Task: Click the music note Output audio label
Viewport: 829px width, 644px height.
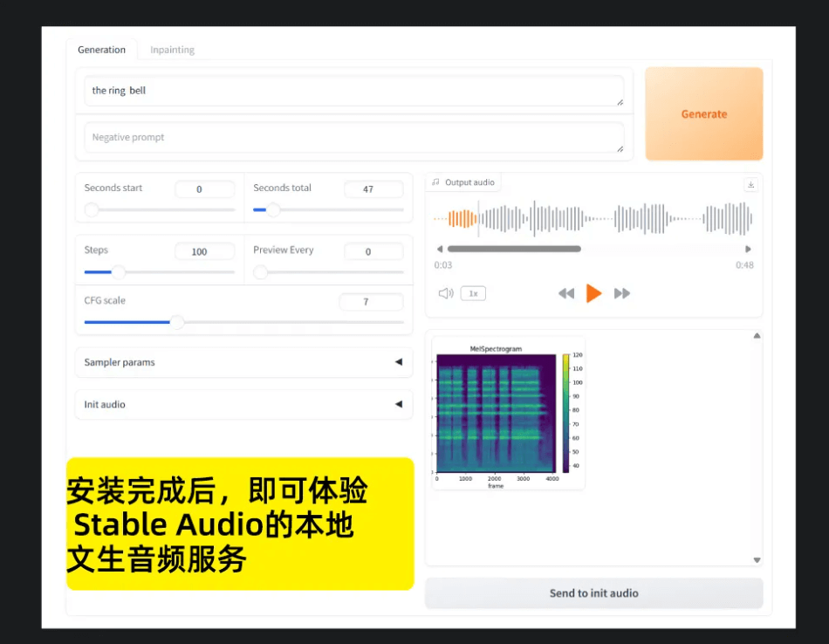Action: click(463, 182)
